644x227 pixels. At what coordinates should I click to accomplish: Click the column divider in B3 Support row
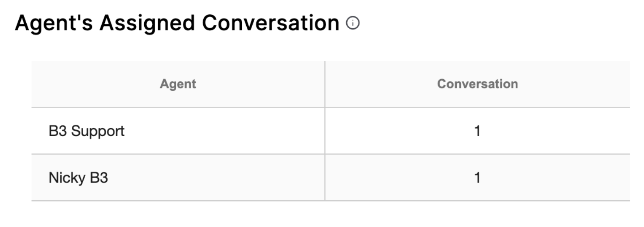coord(325,131)
